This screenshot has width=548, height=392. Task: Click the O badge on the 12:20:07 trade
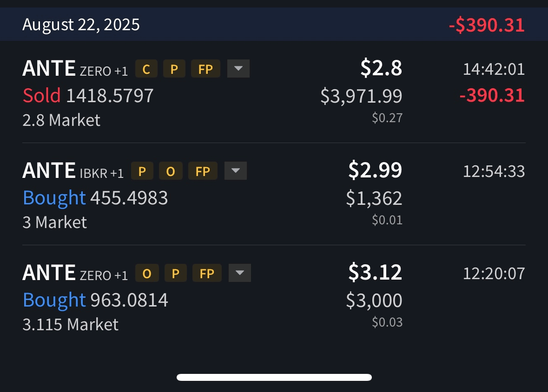pos(147,274)
